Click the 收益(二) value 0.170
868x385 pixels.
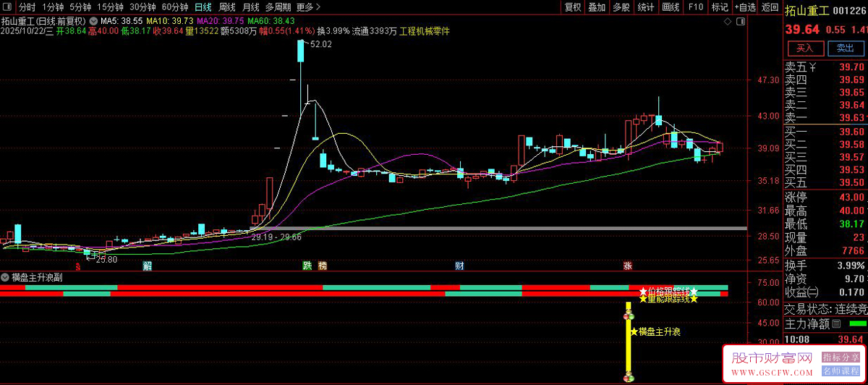coord(851,292)
